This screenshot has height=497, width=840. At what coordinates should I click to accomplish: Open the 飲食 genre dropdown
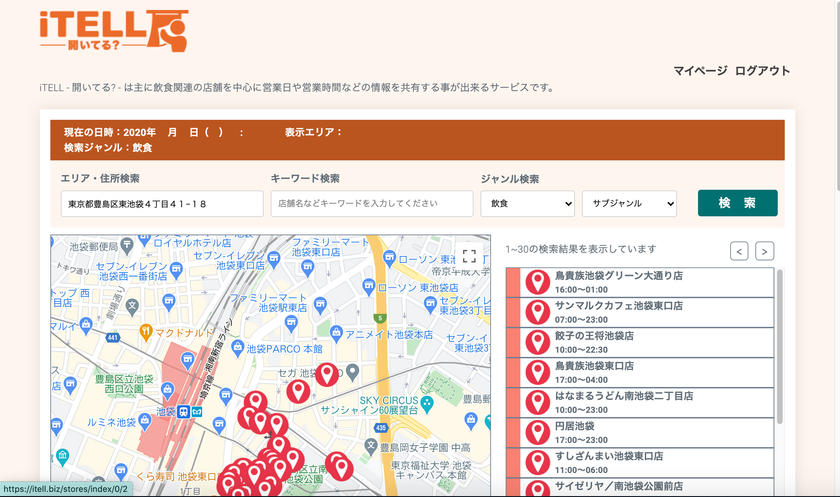click(528, 204)
